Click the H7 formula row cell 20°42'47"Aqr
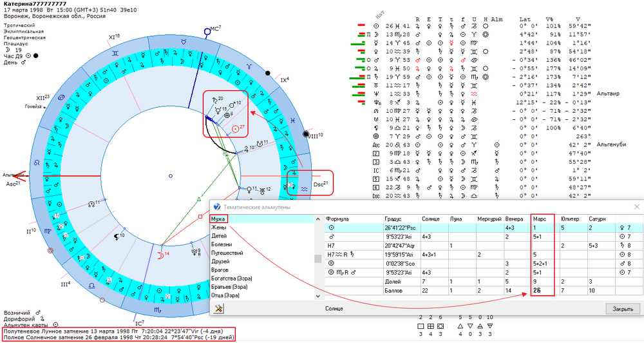644x343 pixels. pyautogui.click(x=402, y=246)
